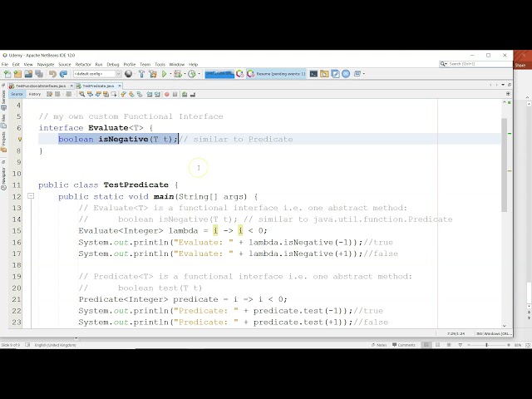Toggle breakpoint red circle editor icon

166,94
